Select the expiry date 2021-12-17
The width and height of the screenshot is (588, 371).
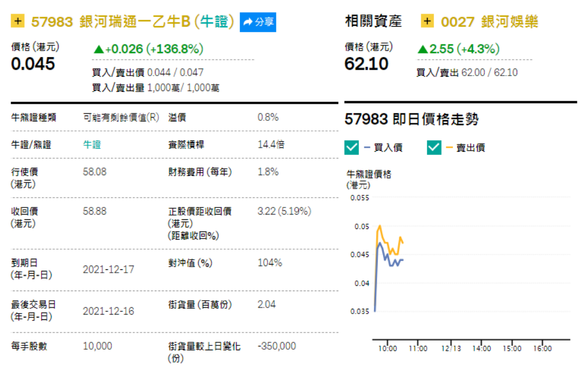(x=108, y=269)
